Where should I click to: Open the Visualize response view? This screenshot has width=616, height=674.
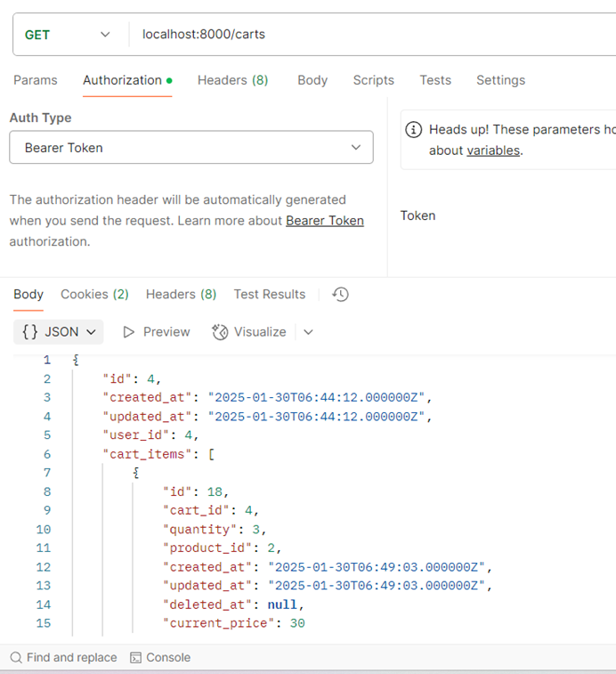pos(249,332)
